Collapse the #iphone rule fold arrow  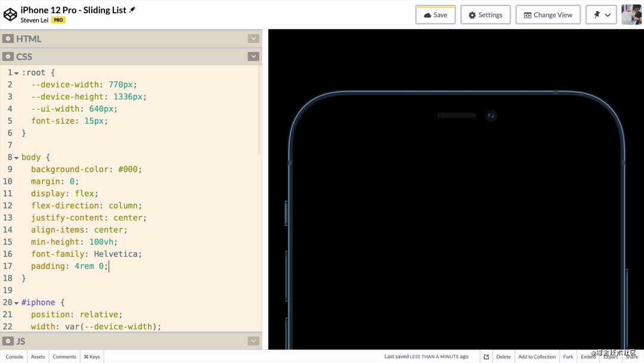[17, 303]
